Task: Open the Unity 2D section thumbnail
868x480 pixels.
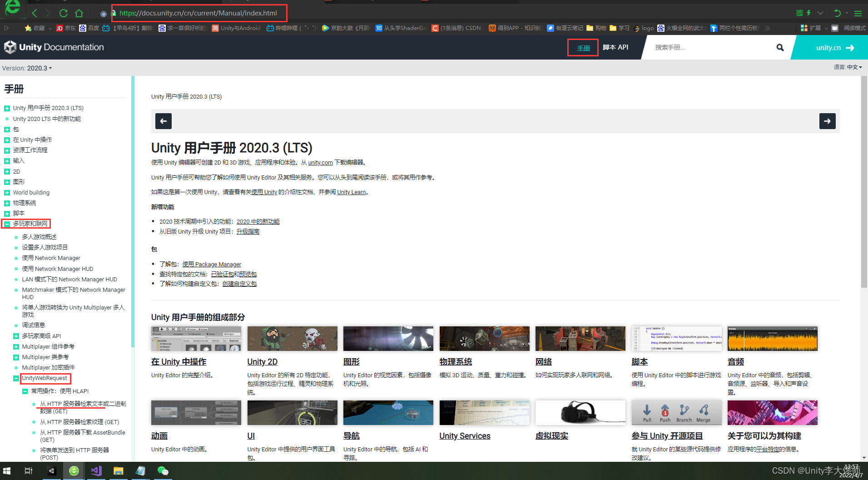Action: [292, 339]
